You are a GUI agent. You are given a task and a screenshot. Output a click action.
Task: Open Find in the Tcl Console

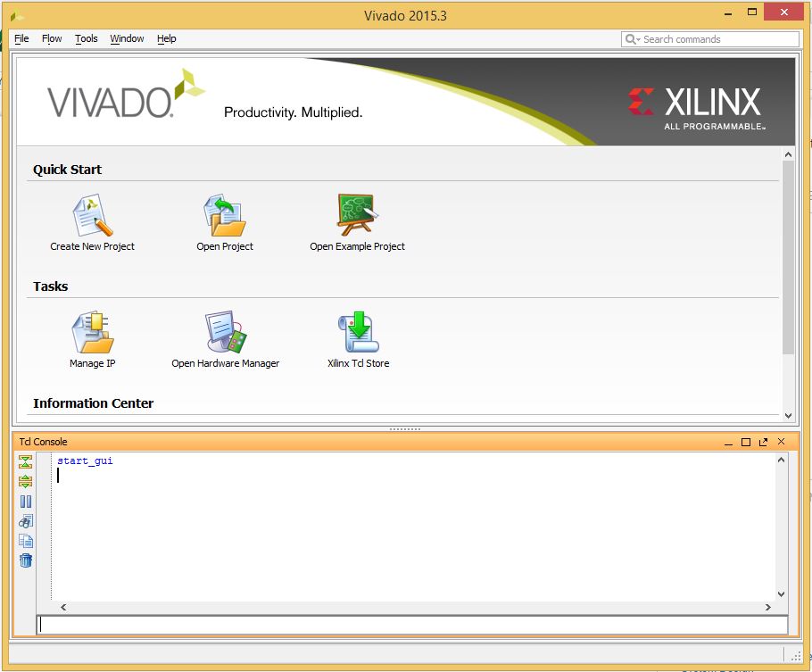tap(25, 520)
